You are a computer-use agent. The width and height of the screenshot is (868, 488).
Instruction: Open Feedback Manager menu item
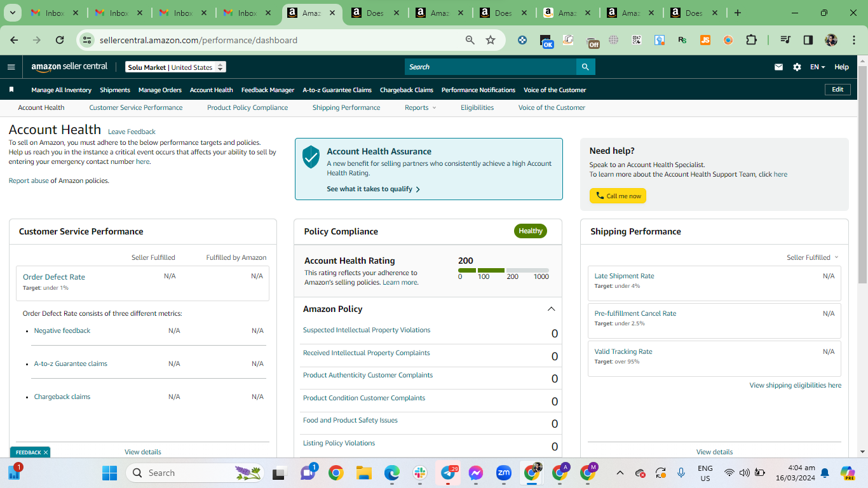pos(268,90)
